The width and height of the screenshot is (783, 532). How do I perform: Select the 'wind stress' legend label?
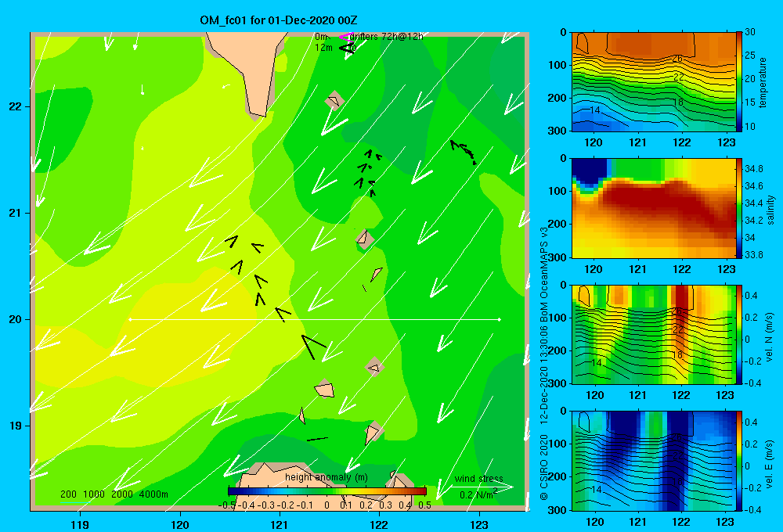pos(478,479)
